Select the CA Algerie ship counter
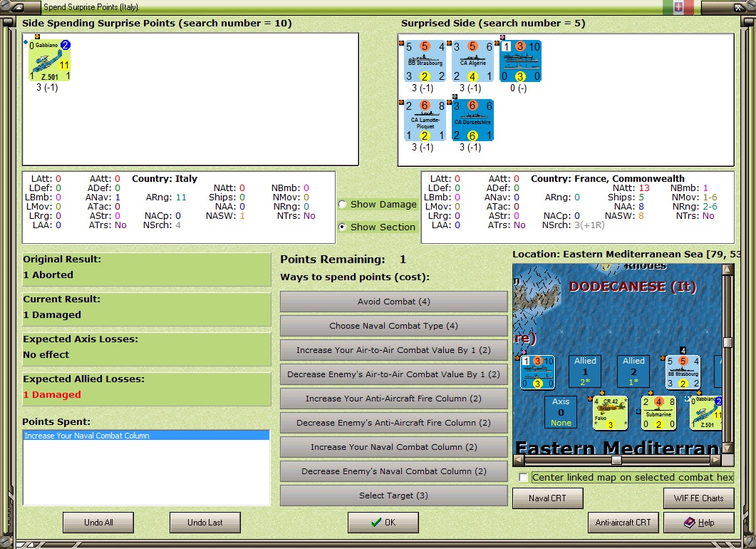 pyautogui.click(x=472, y=61)
